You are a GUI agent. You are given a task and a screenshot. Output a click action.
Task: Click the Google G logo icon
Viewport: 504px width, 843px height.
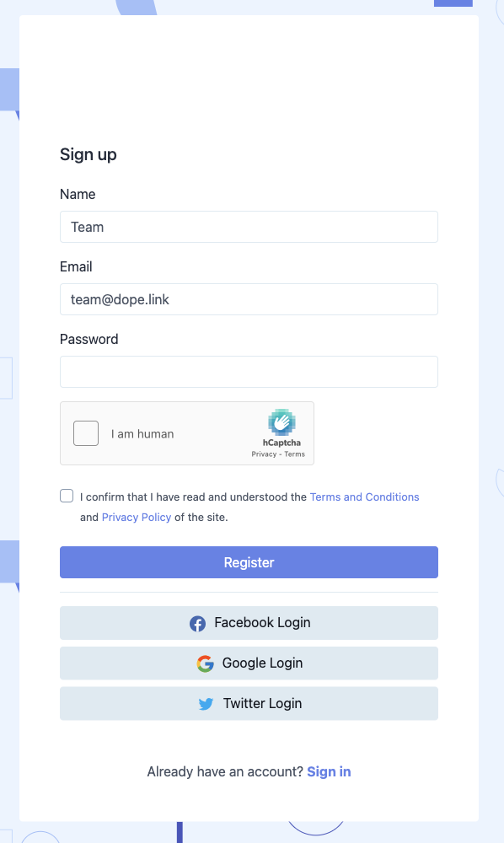[x=206, y=664]
